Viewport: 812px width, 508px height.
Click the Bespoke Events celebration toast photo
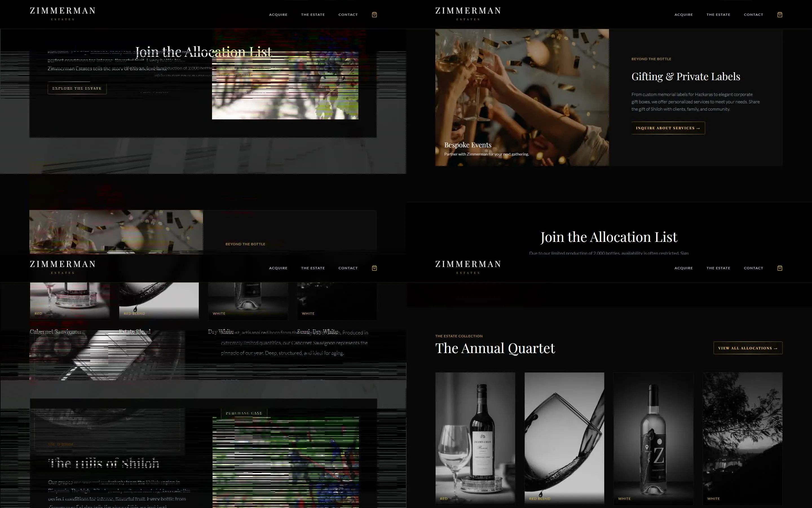[x=522, y=97]
